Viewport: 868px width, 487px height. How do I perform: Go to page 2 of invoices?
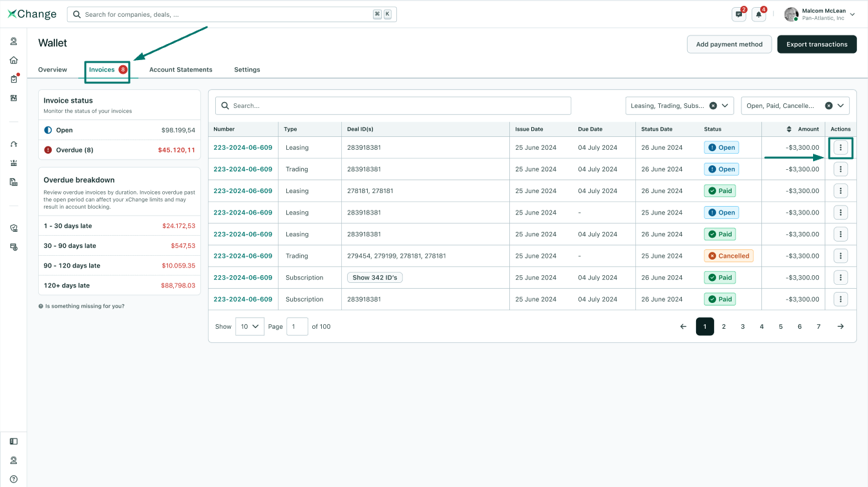(724, 326)
